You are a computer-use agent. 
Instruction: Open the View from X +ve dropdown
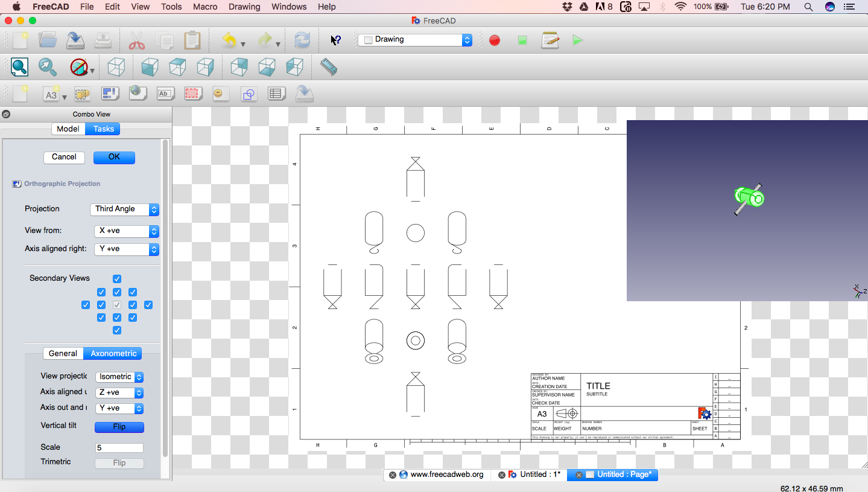[127, 231]
